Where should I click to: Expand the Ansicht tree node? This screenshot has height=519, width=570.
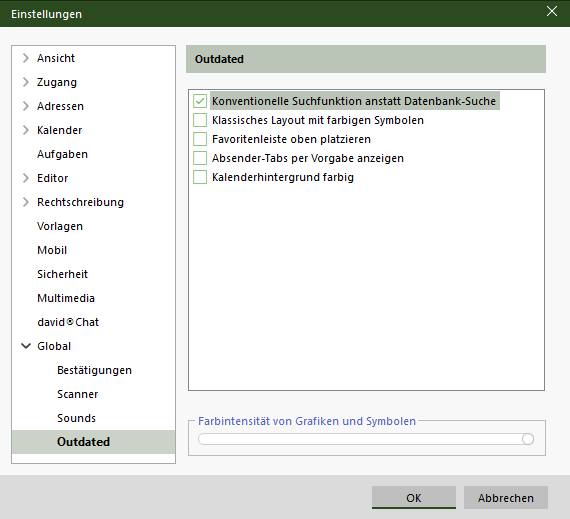[25, 58]
